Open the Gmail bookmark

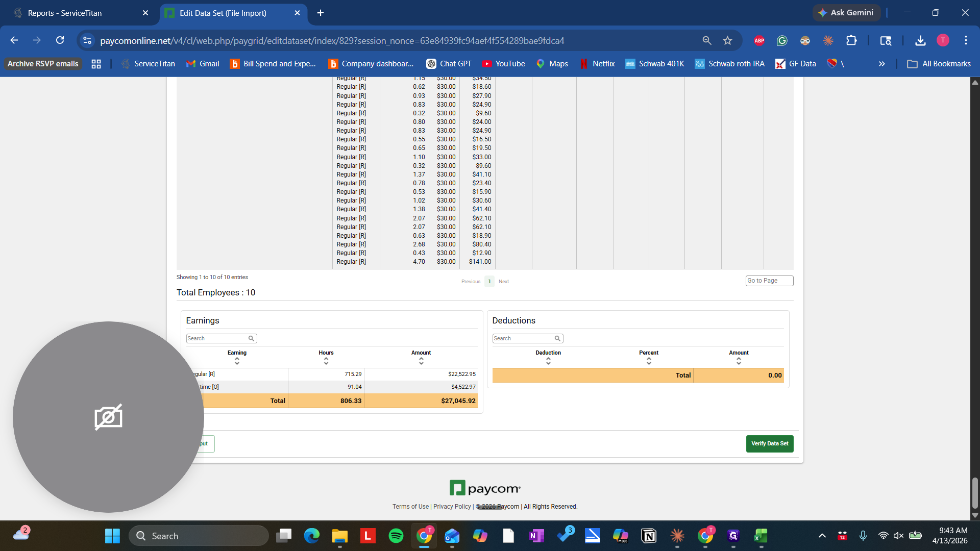click(202, 63)
